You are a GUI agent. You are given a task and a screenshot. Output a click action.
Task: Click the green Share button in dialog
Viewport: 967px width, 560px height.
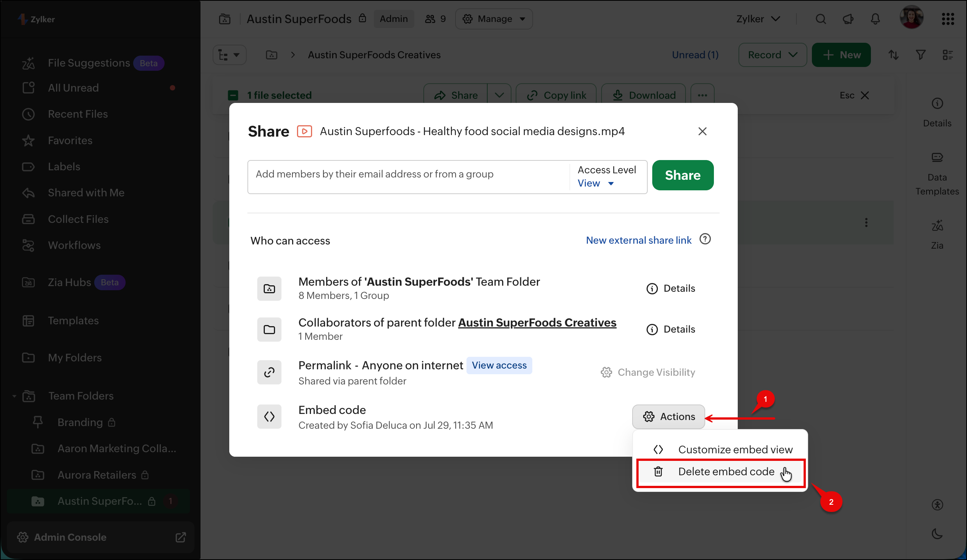[682, 175]
